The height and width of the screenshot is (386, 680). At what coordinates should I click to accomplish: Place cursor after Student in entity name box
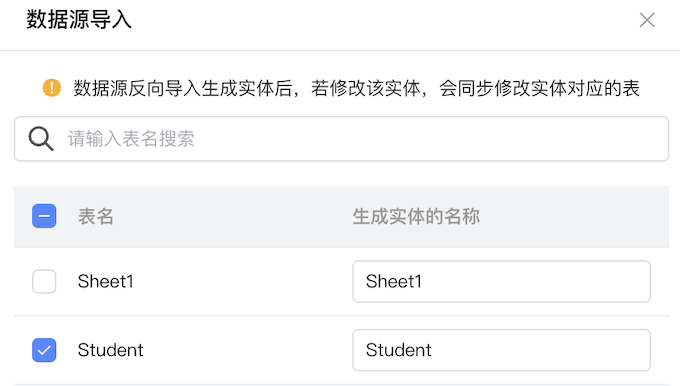[433, 350]
